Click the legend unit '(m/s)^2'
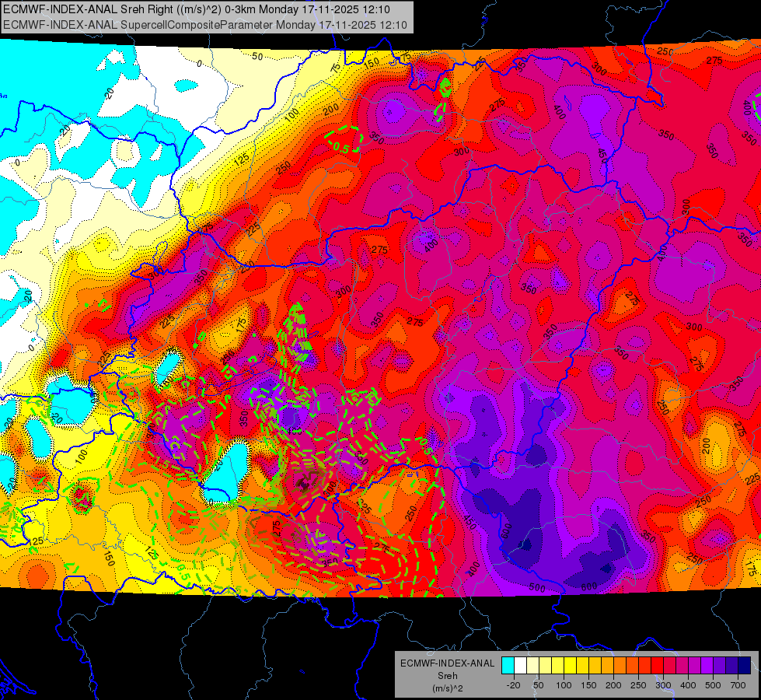 (x=448, y=688)
